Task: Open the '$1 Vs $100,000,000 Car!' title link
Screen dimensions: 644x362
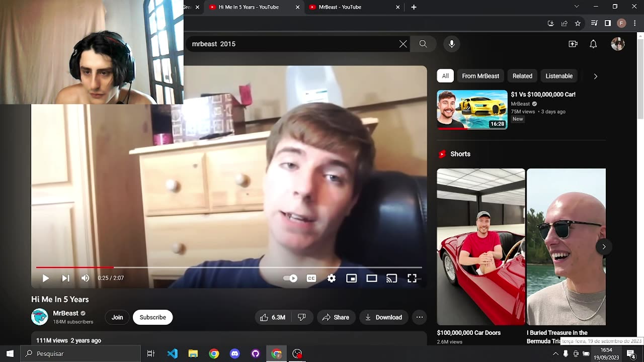Action: coord(543,94)
